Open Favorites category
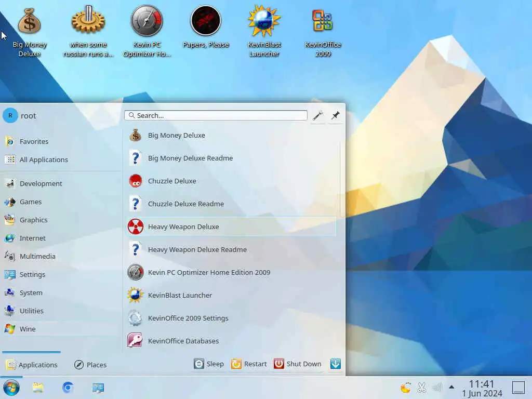Viewport: 532px width, 399px height. [61, 141]
